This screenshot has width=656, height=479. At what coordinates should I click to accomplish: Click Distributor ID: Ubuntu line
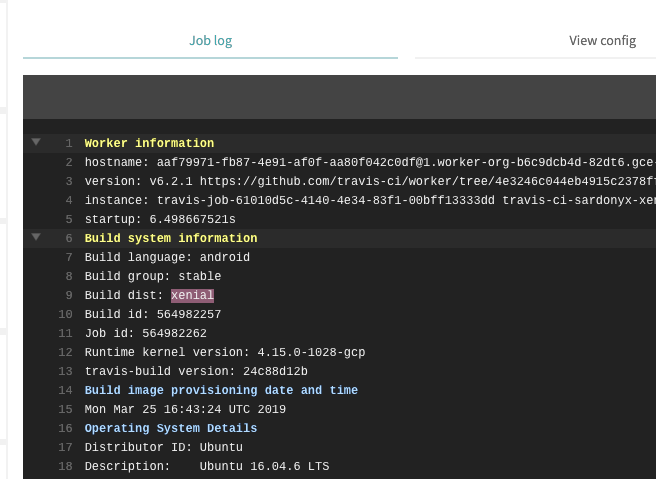[x=164, y=447]
